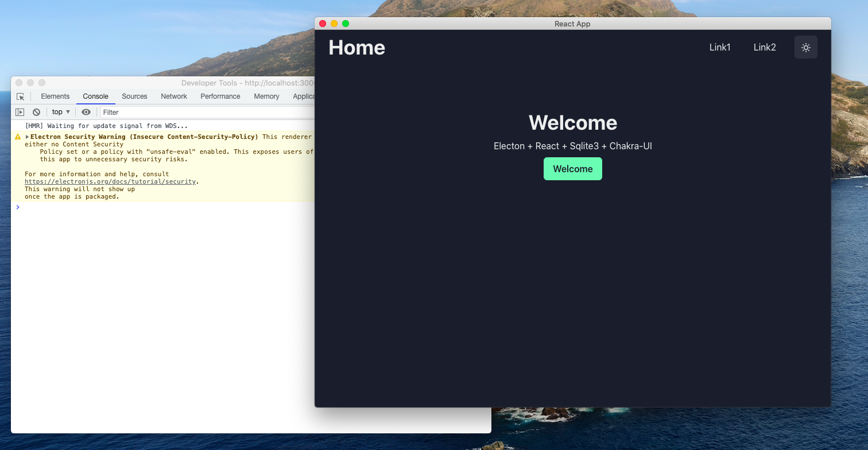The height and width of the screenshot is (450, 868).
Task: Click the console prompt input line
Action: click(x=166, y=207)
